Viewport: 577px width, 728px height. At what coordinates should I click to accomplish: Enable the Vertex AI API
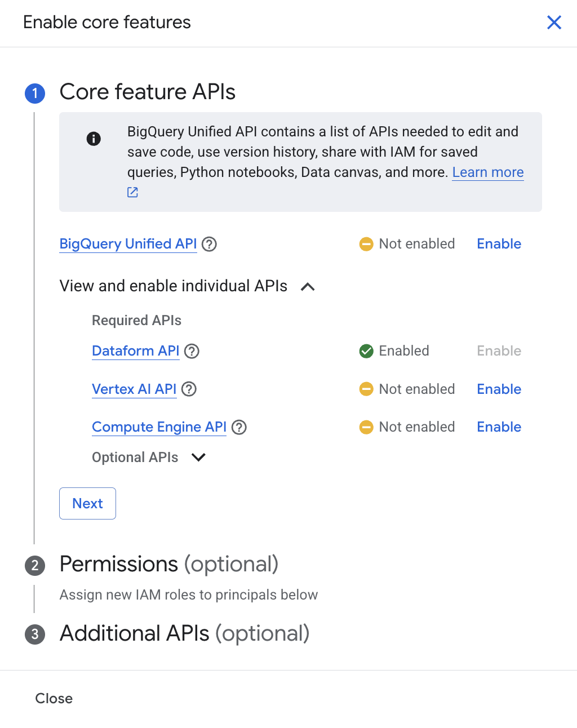coord(499,389)
